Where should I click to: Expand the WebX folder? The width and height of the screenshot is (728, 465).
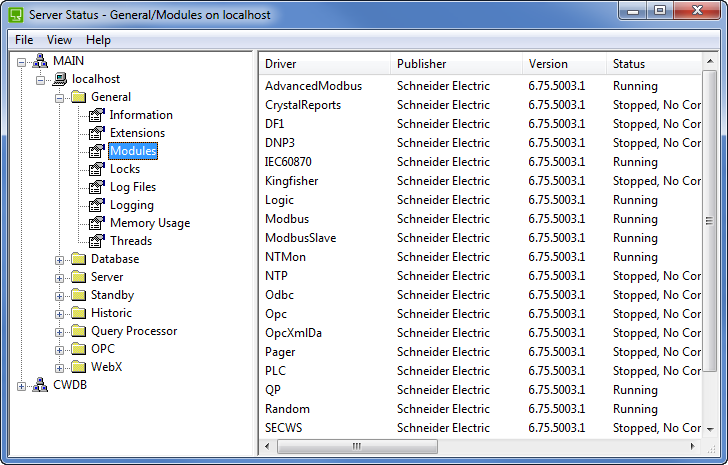pos(59,368)
